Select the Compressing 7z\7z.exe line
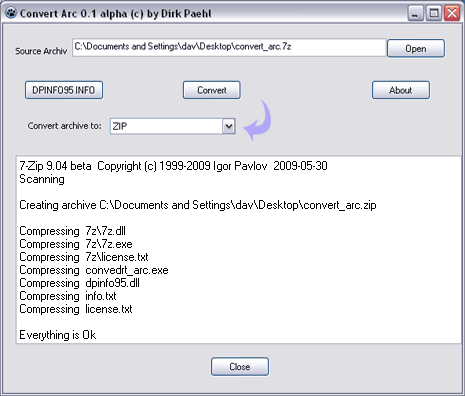The height and width of the screenshot is (396, 465). click(x=76, y=244)
